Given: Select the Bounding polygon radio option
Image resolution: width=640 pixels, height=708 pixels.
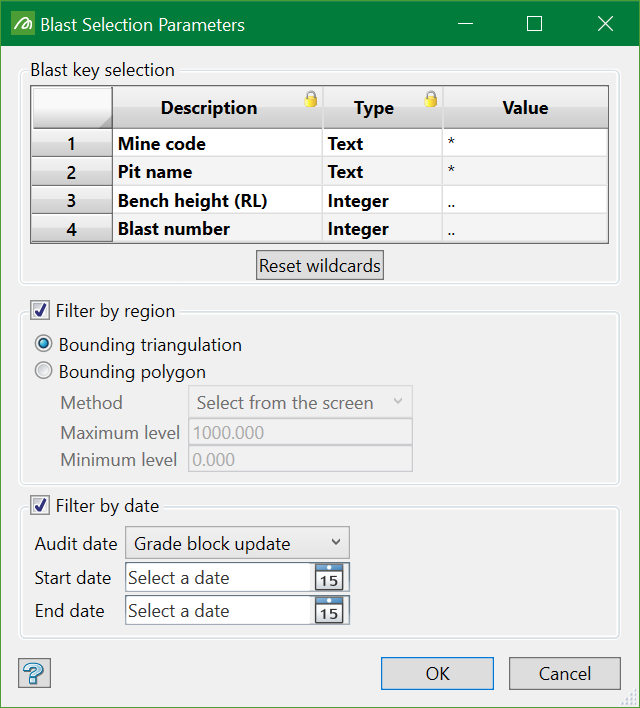Looking at the screenshot, I should [x=44, y=372].
